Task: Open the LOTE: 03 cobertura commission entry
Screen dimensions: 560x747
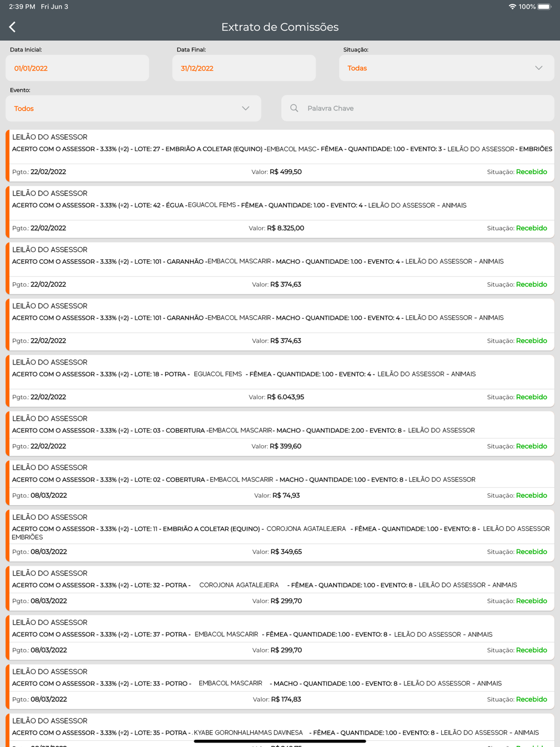Action: pos(280,433)
